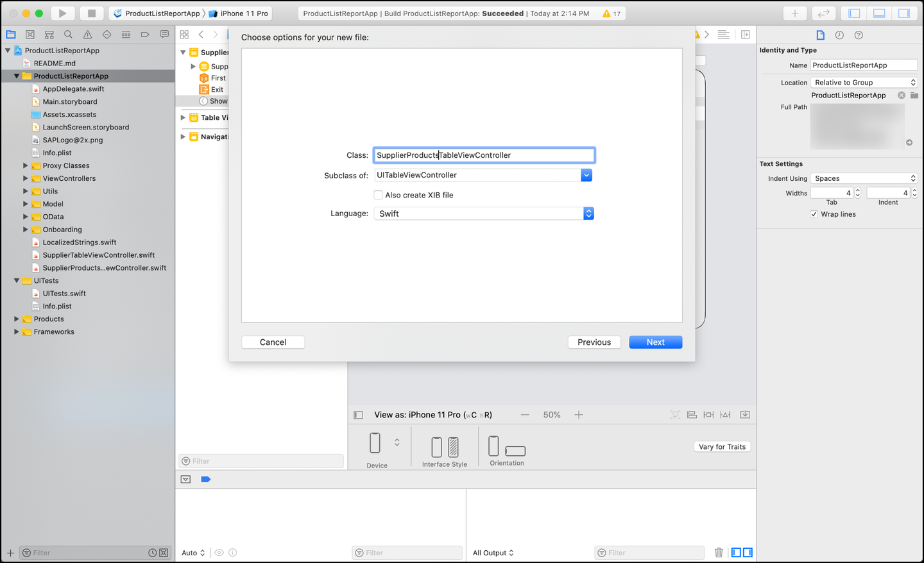Zoom out the storyboard canvas
924x563 pixels.
tap(525, 415)
